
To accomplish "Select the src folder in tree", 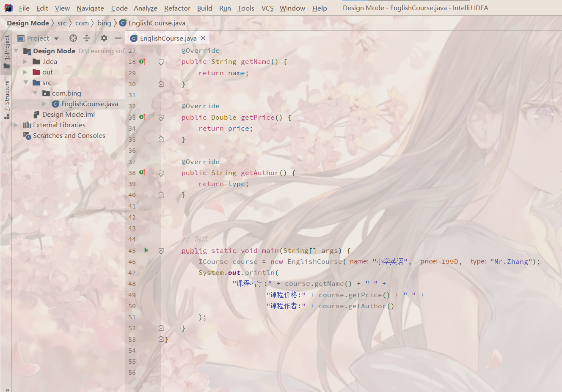I will [x=47, y=82].
